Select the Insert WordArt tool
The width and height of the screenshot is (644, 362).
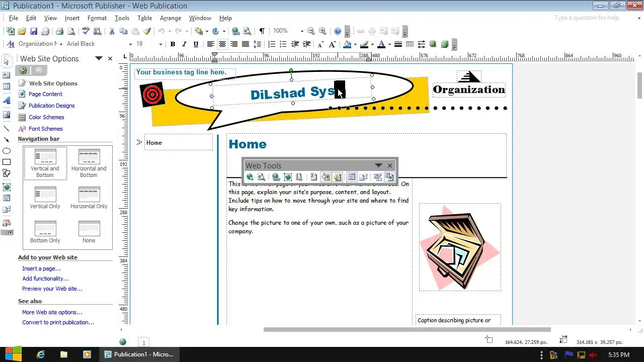coord(7,101)
